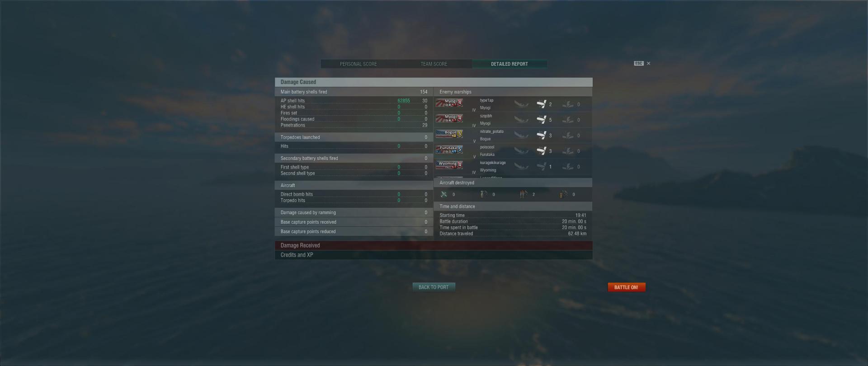Close the report with the X button
This screenshot has height=366, width=868.
648,63
